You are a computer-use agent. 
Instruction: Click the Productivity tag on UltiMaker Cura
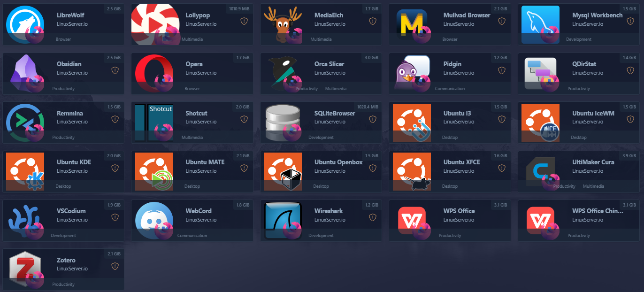tap(564, 186)
